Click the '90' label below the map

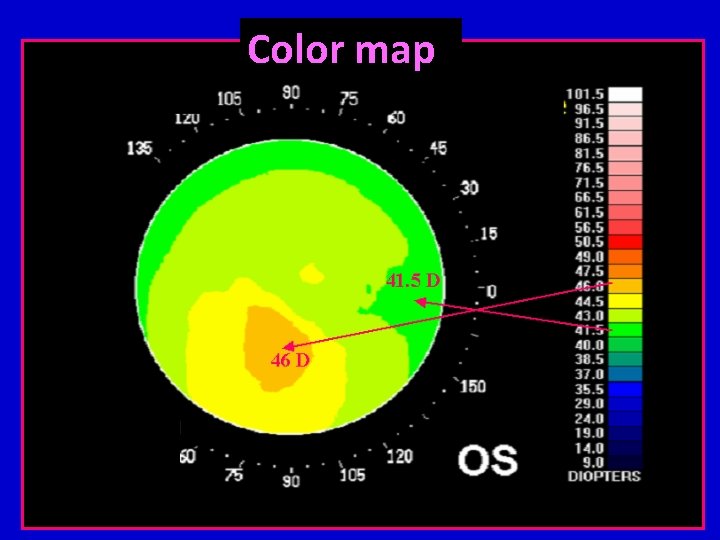tap(291, 481)
